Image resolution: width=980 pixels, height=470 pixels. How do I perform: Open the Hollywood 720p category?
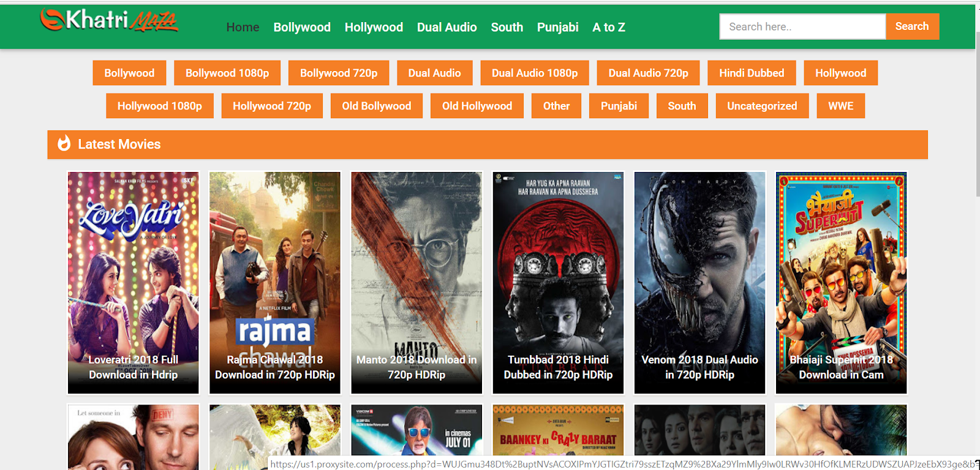272,106
